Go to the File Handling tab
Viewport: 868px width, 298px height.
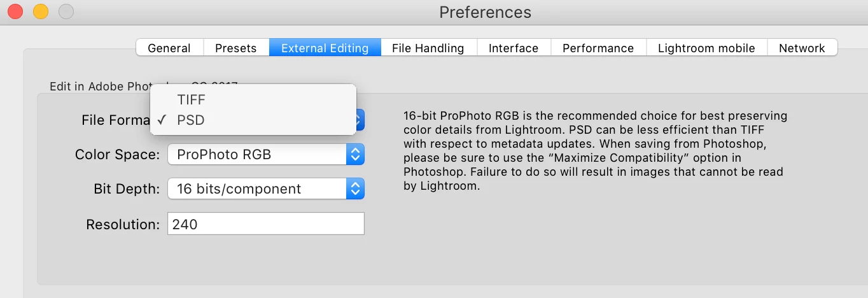(428, 48)
